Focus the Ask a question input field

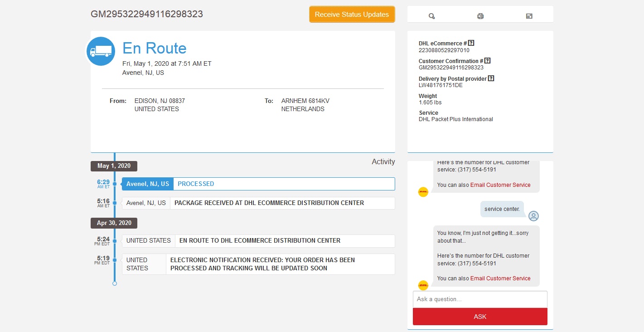click(x=480, y=299)
